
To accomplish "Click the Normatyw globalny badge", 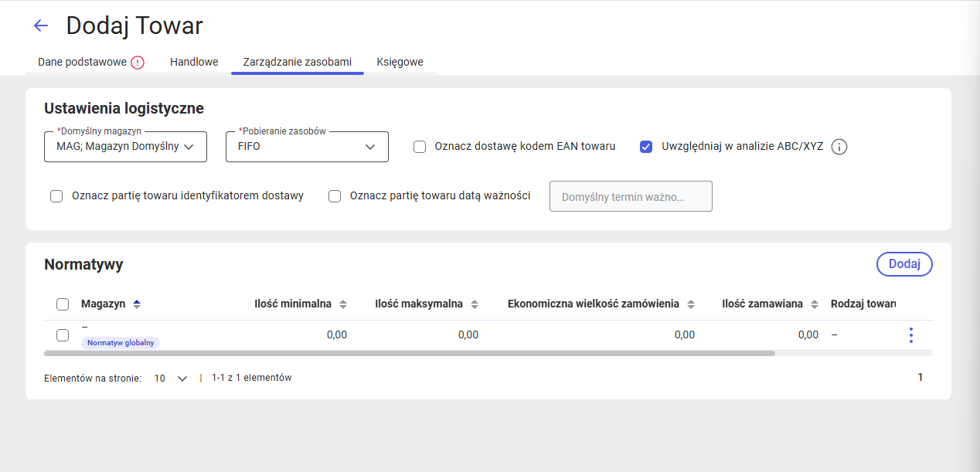I will click(121, 342).
